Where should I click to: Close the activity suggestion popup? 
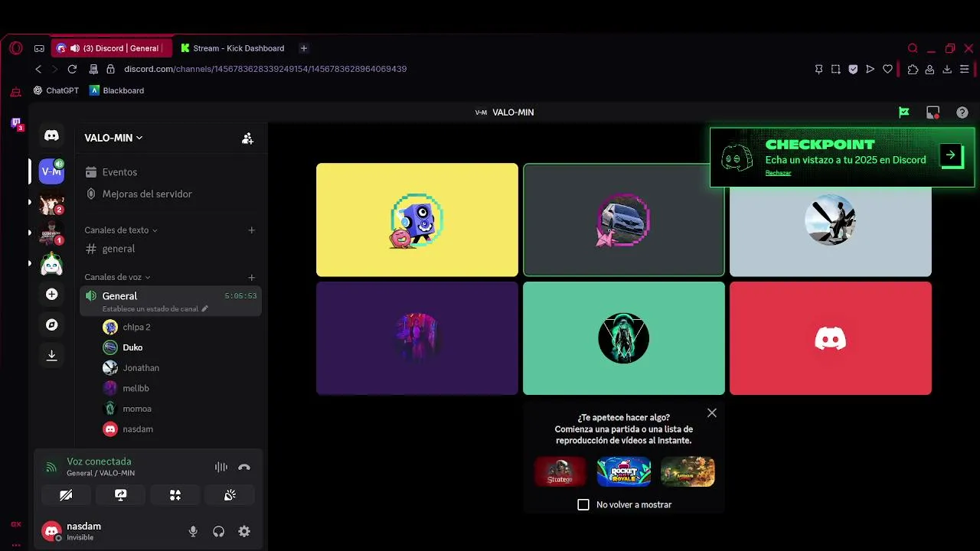(712, 412)
